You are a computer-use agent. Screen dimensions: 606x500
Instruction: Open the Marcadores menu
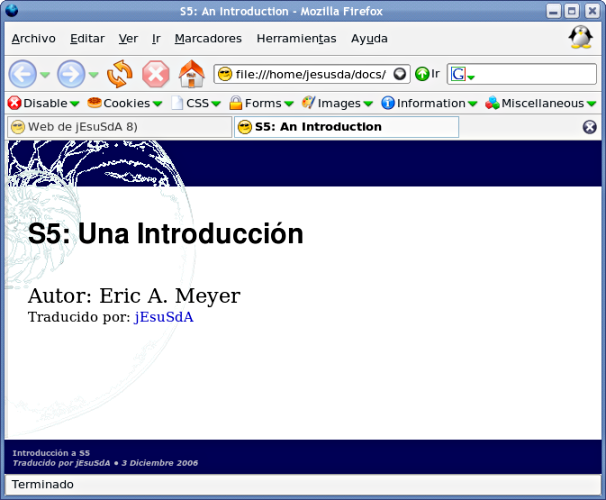(x=208, y=39)
